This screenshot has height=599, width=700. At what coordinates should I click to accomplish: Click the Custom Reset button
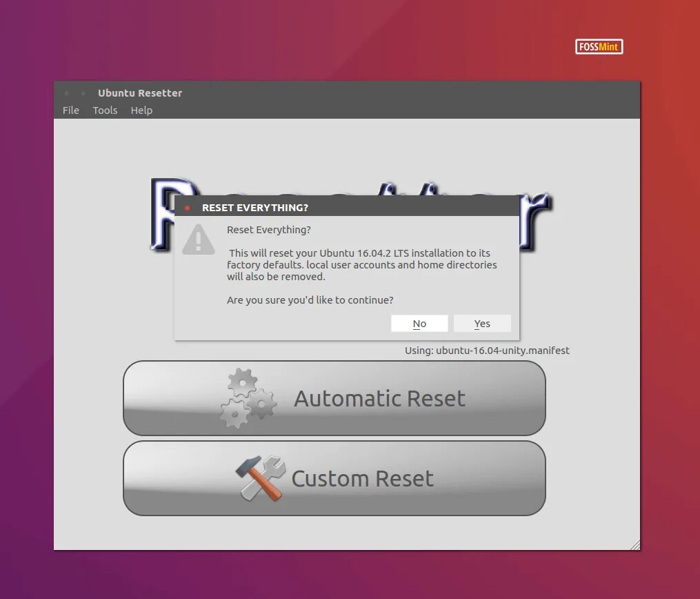[334, 478]
